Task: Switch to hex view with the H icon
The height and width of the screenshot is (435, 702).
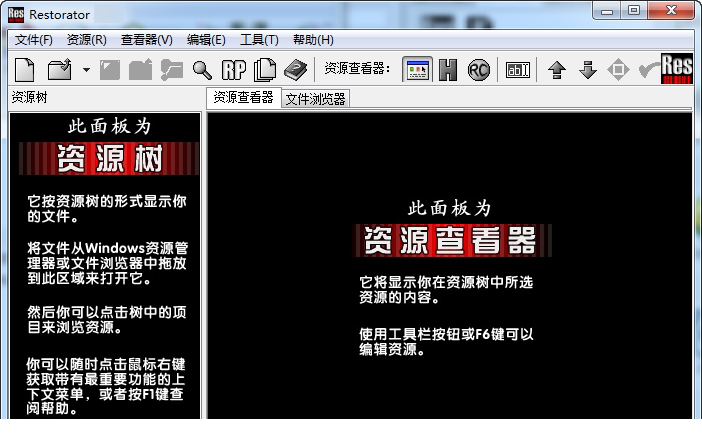Action: coord(448,70)
